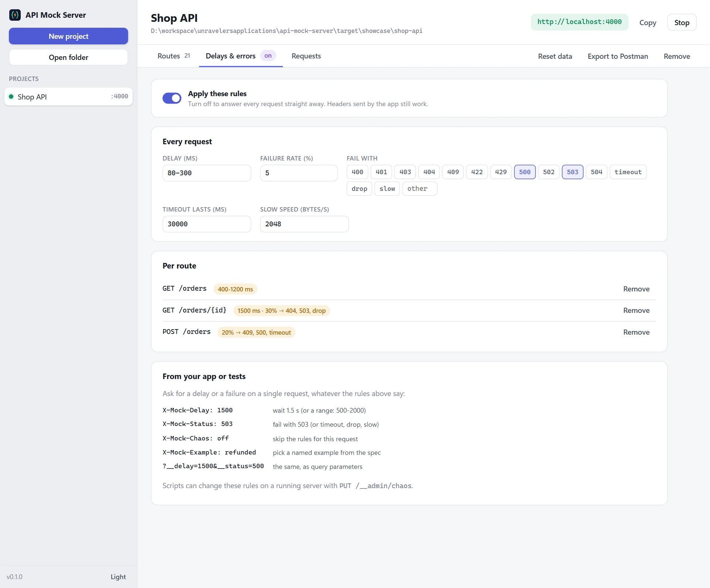Switch to the Delays & errors tab
This screenshot has width=710, height=588.
tap(241, 56)
